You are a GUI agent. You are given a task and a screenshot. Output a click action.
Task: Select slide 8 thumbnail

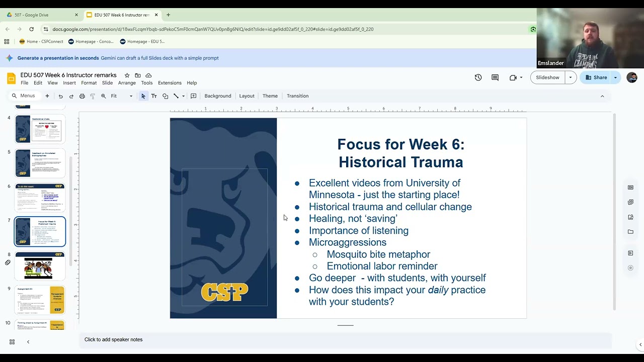tap(40, 266)
